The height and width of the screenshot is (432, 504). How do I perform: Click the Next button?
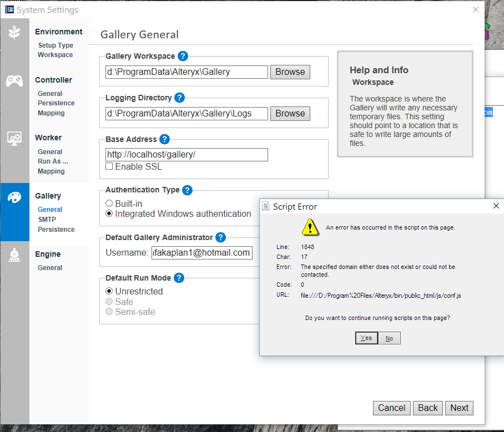click(460, 408)
